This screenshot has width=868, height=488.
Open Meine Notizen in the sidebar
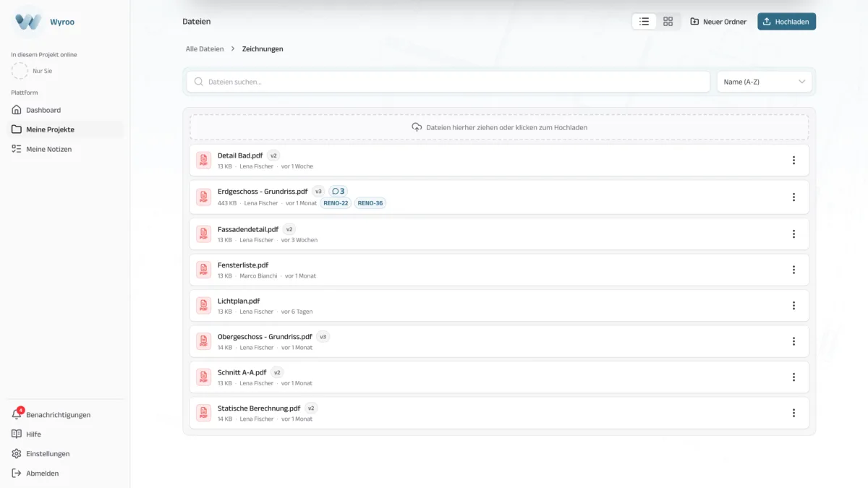pos(65,149)
